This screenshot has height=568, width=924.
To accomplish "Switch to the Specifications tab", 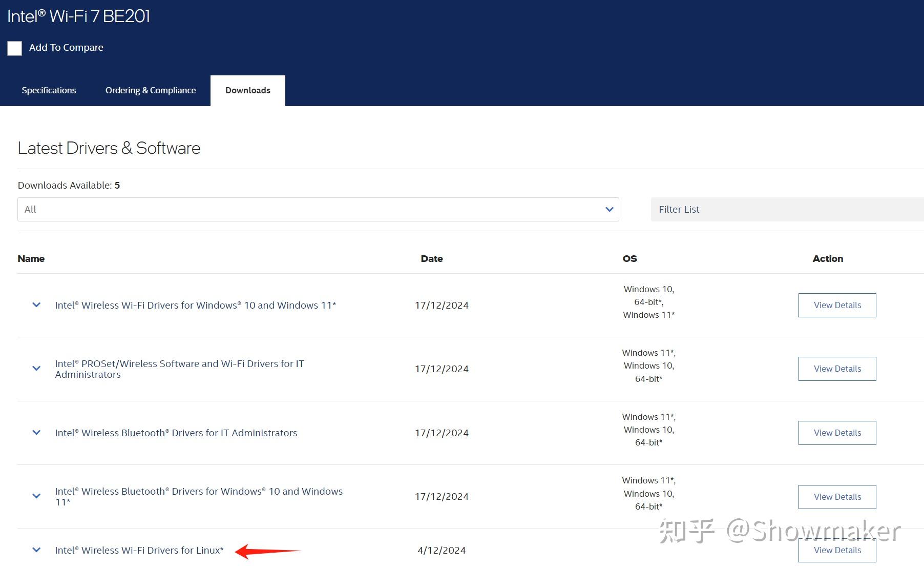I will point(49,90).
